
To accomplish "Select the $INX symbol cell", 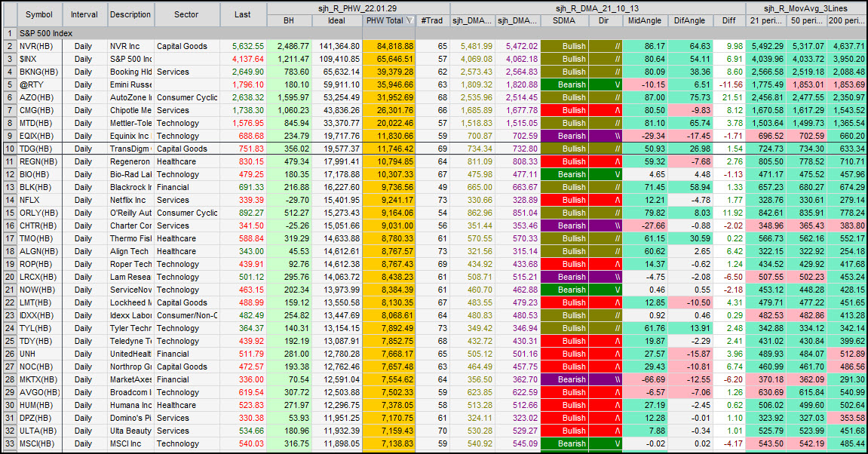I will tap(40, 59).
